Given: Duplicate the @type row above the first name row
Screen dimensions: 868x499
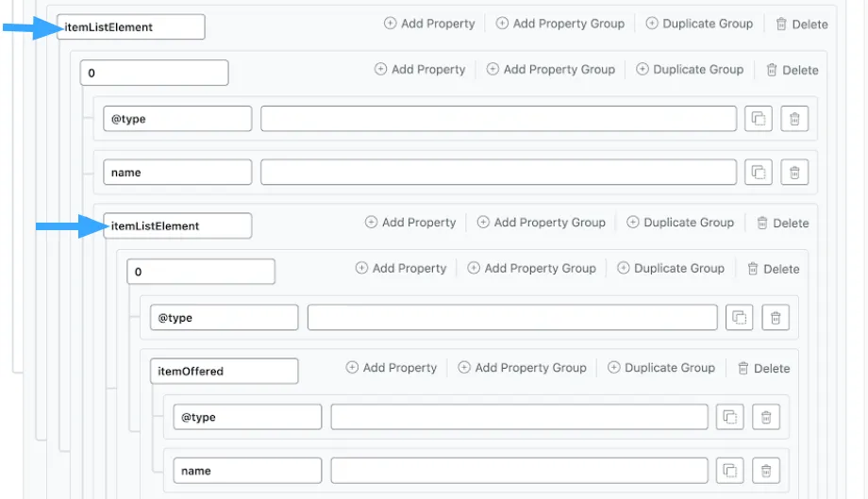Looking at the screenshot, I should click(758, 119).
